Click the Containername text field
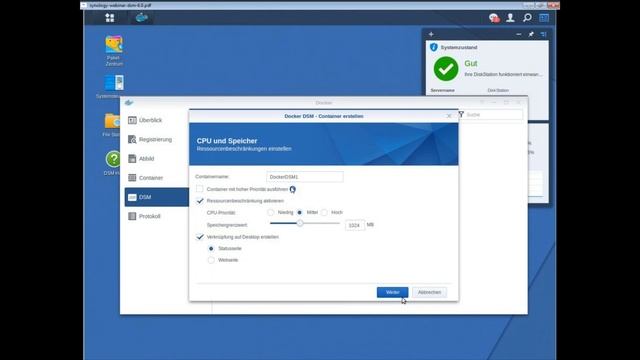 click(x=305, y=177)
